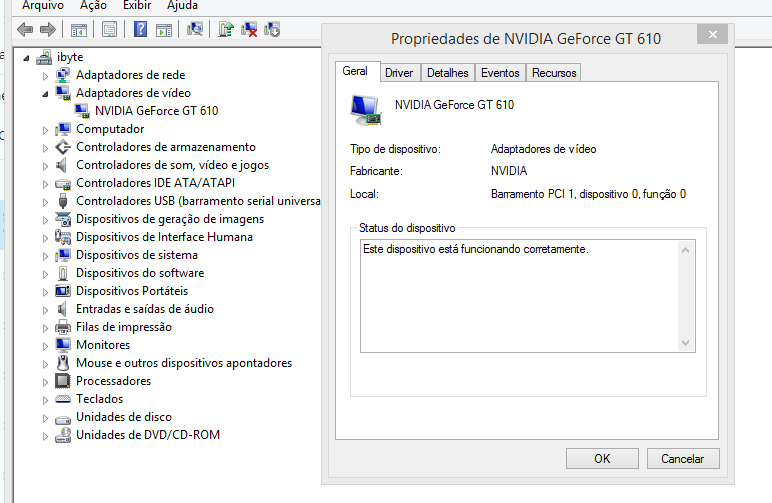Click the 'Fabricante:' label text

coord(376,171)
